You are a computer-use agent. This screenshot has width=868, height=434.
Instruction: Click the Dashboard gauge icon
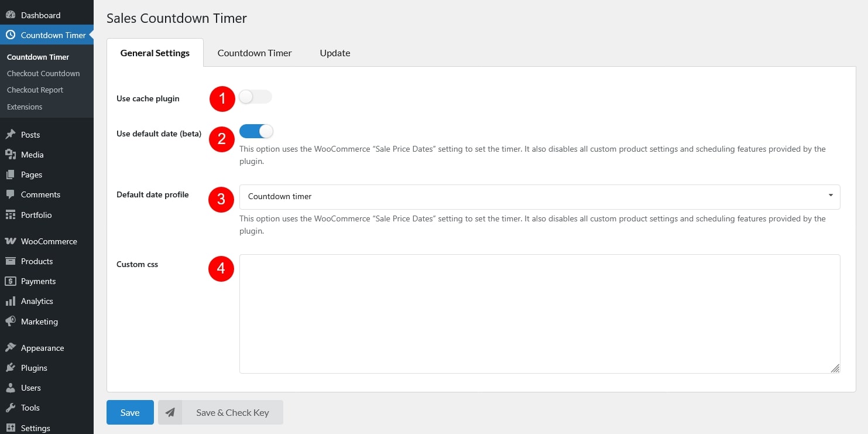tap(11, 15)
